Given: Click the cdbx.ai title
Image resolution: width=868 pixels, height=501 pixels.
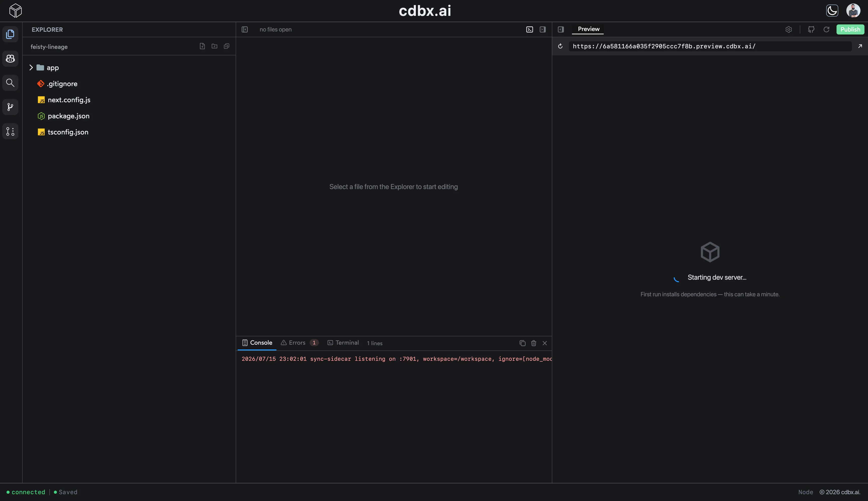Looking at the screenshot, I should pyautogui.click(x=425, y=11).
